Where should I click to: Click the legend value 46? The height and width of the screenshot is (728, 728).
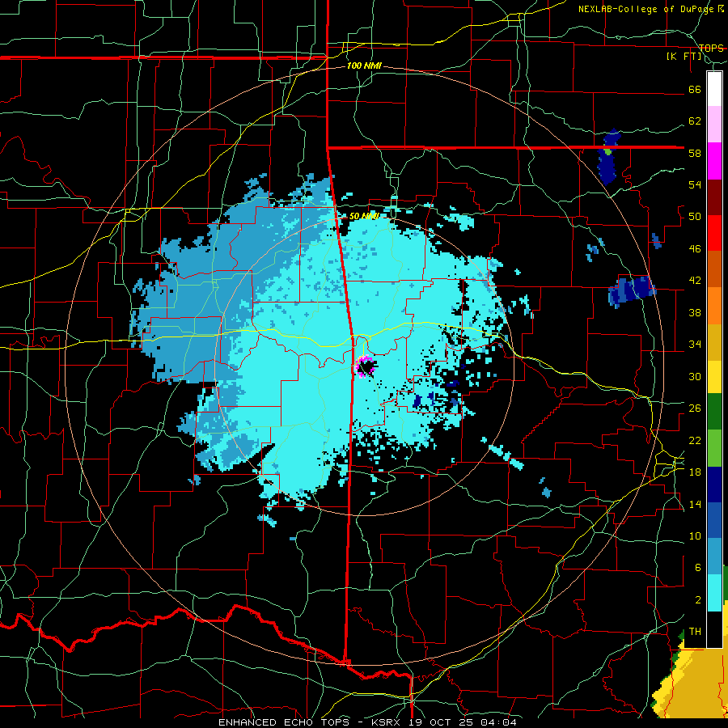[695, 249]
